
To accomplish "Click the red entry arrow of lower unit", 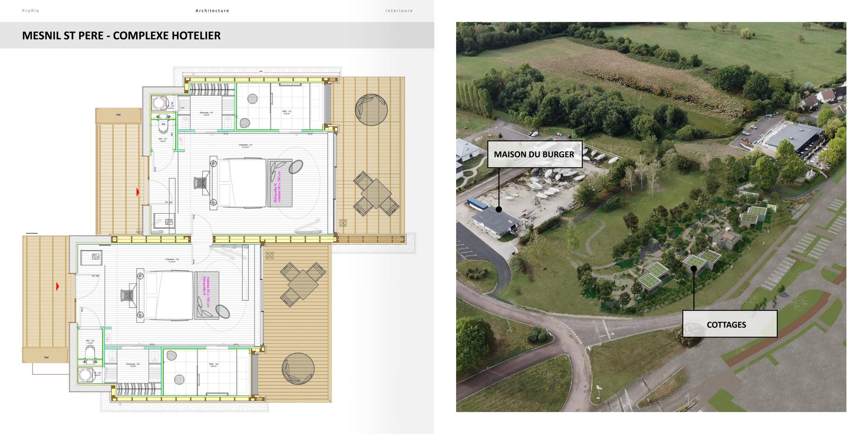I will [57, 286].
